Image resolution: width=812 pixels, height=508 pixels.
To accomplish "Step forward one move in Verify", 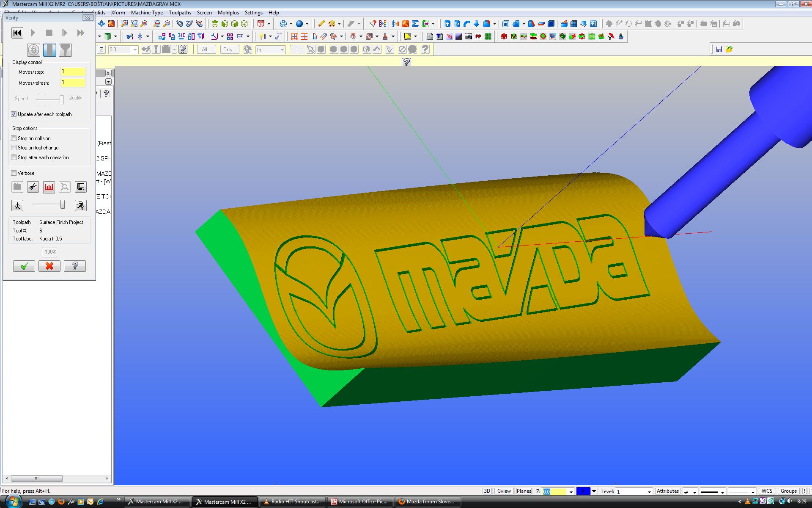I will (64, 33).
